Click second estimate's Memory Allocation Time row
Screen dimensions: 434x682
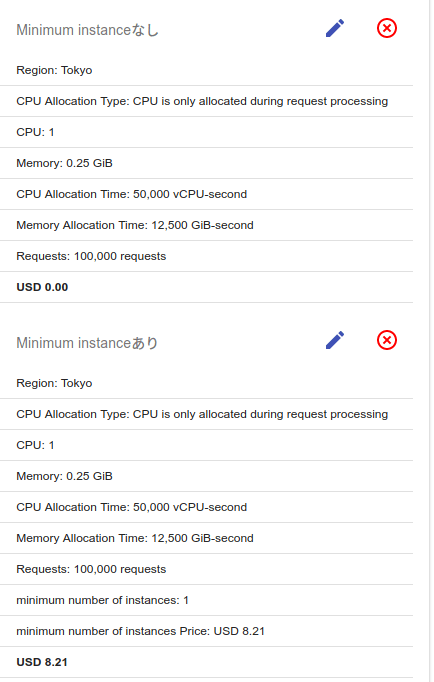pos(206,538)
